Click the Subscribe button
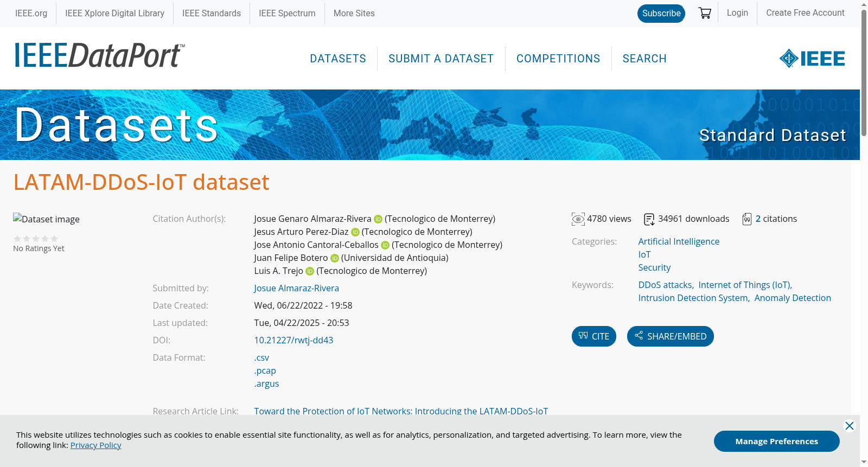868x467 pixels. [x=661, y=14]
